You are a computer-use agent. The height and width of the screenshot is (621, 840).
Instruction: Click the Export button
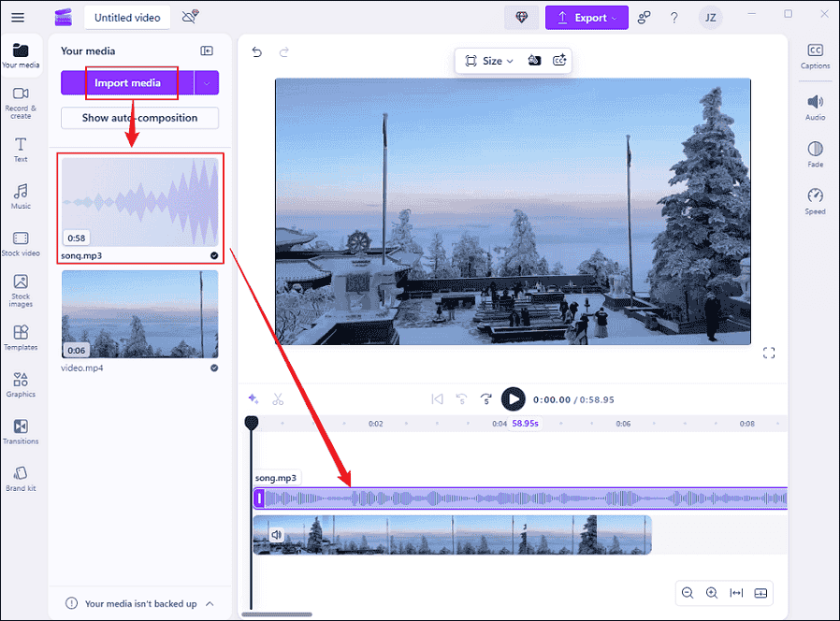click(587, 18)
